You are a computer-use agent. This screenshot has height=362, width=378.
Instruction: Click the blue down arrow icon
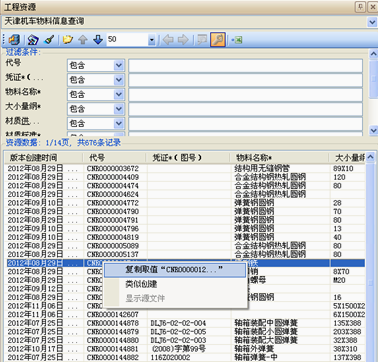(98, 40)
